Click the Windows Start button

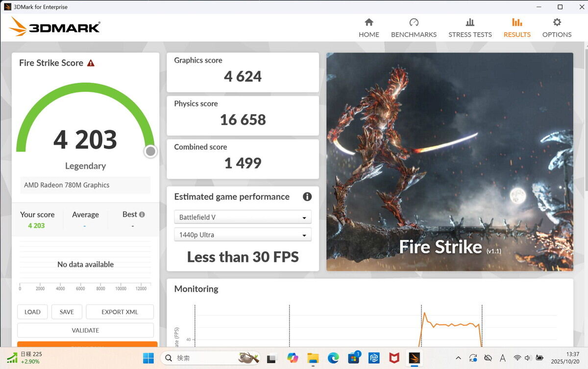[x=148, y=358]
